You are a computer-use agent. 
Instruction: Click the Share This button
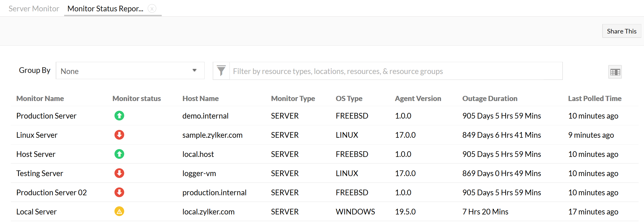tap(622, 31)
